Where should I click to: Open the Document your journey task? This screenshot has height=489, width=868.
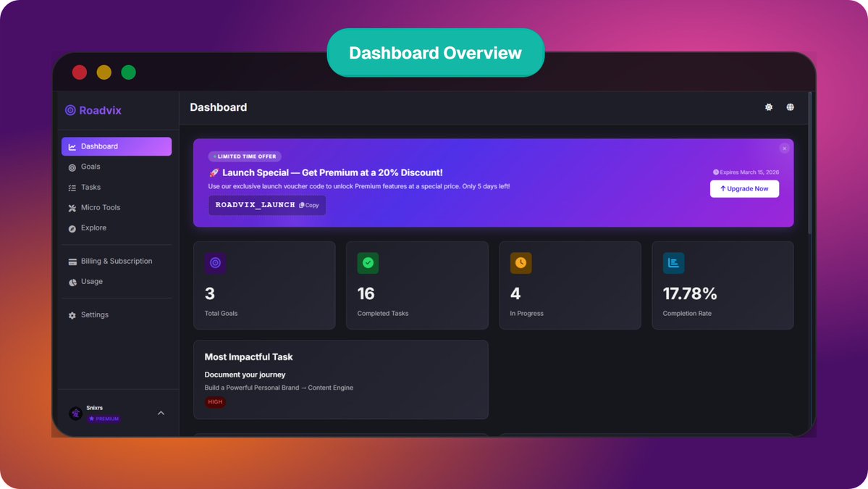[245, 375]
